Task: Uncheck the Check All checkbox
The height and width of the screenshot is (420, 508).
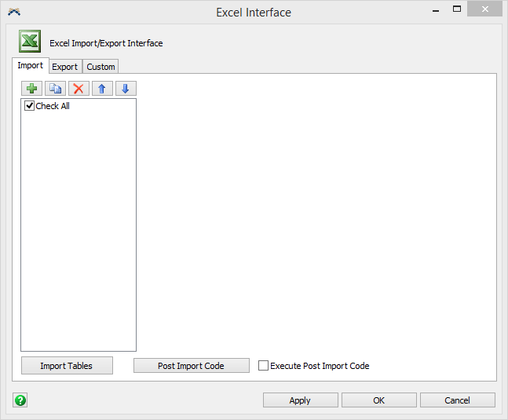Action: point(30,106)
